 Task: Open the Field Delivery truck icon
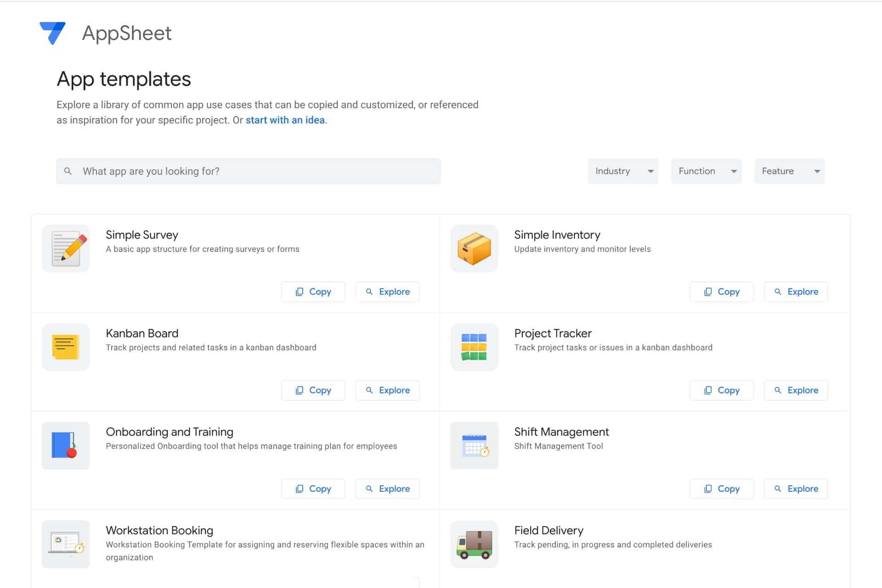(474, 544)
